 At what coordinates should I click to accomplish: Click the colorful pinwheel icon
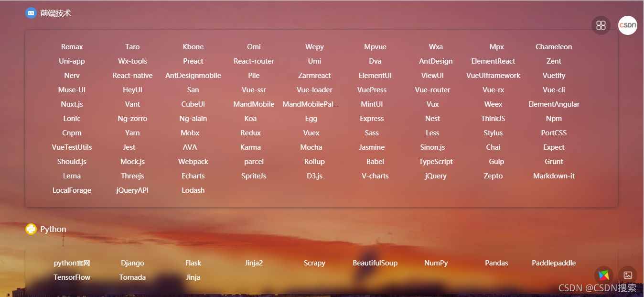604,275
